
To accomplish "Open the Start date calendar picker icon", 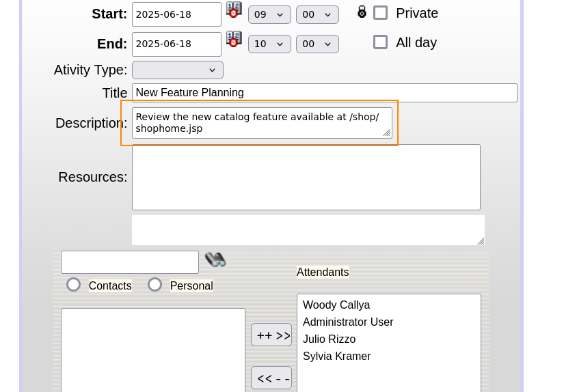I will tap(234, 10).
